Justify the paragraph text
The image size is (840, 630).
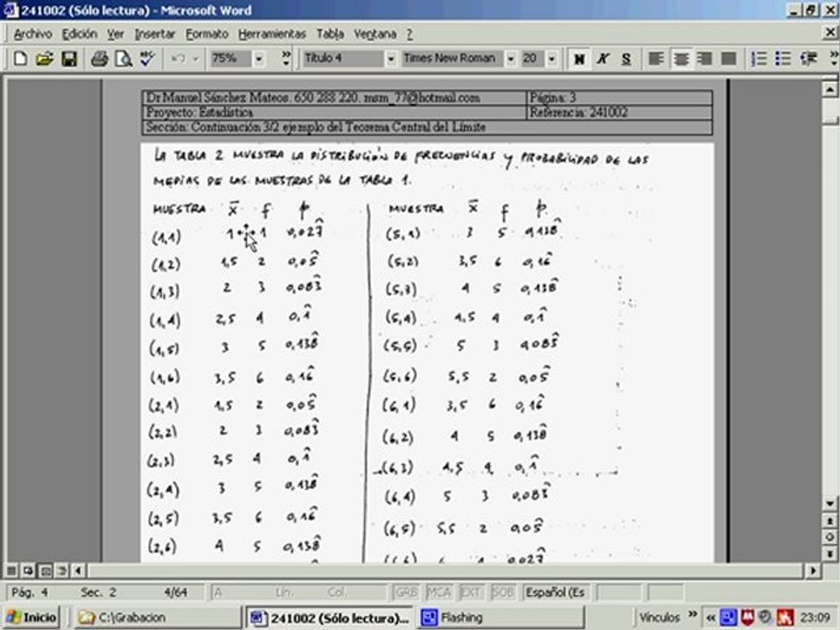pos(729,59)
